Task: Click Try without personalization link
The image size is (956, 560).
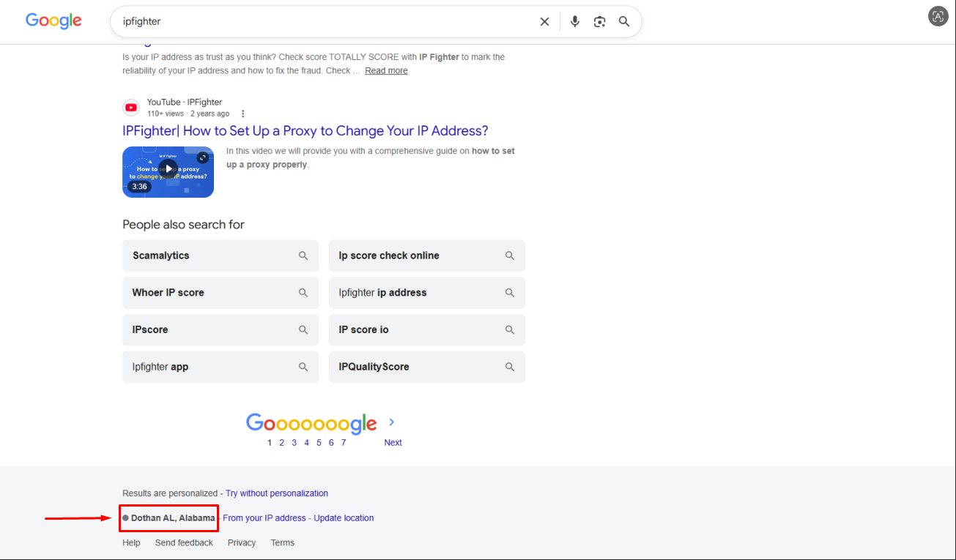Action: 277,493
